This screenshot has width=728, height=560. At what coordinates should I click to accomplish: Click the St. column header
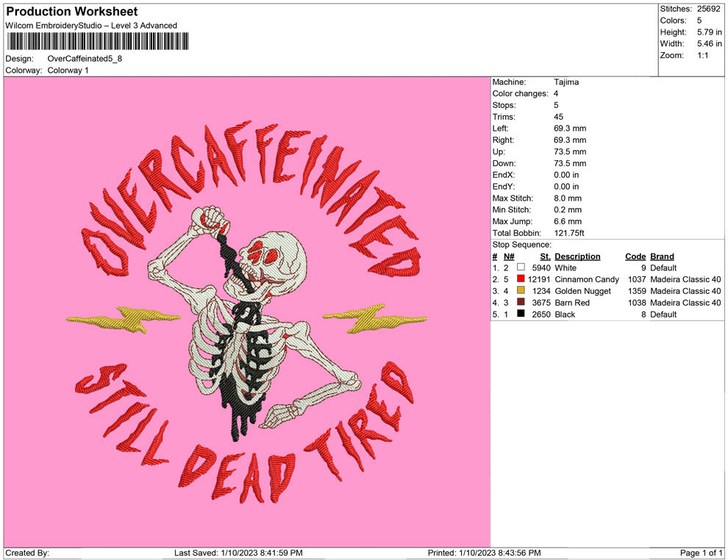(545, 256)
